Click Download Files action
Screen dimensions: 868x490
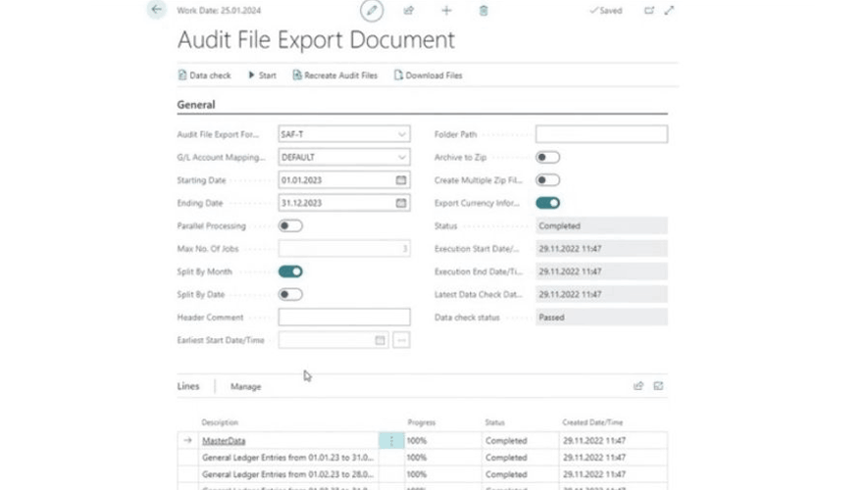click(428, 75)
